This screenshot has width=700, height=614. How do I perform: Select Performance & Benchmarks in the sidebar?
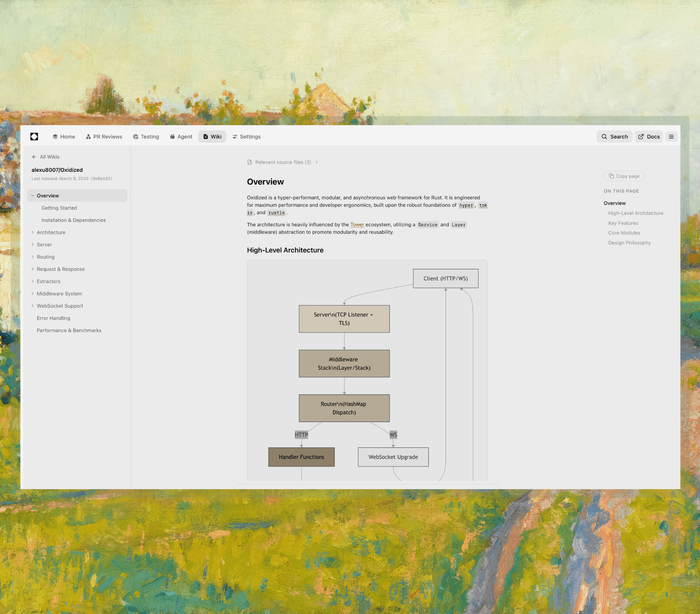coord(69,330)
